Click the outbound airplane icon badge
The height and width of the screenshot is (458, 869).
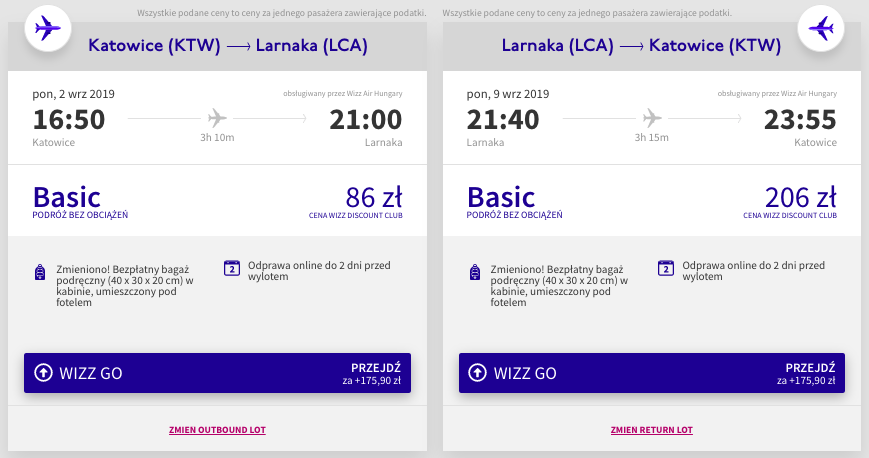click(48, 28)
